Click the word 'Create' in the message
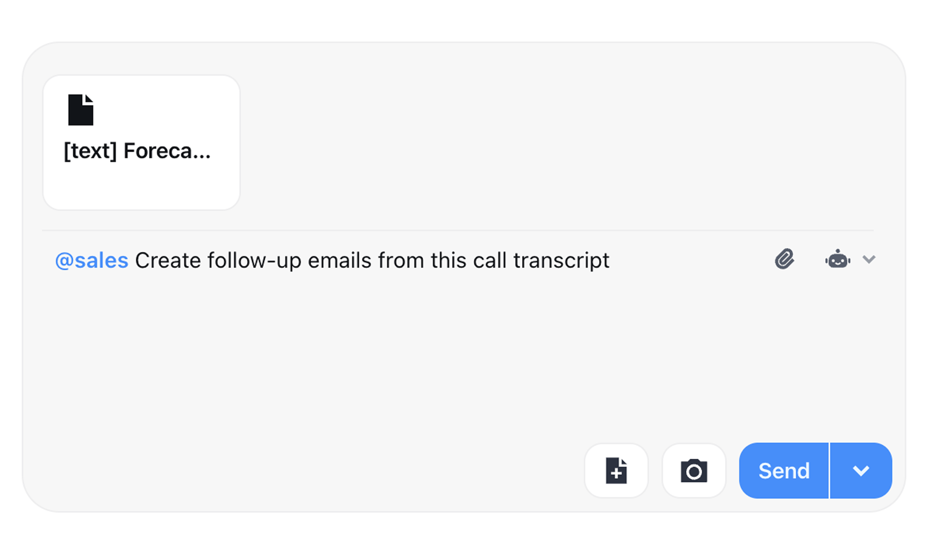934x560 pixels. tap(168, 260)
